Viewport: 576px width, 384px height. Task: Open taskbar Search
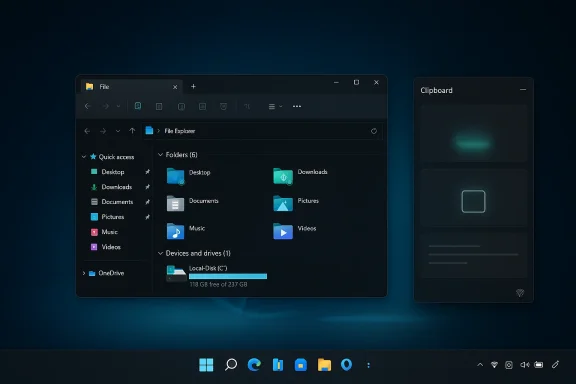coord(231,365)
